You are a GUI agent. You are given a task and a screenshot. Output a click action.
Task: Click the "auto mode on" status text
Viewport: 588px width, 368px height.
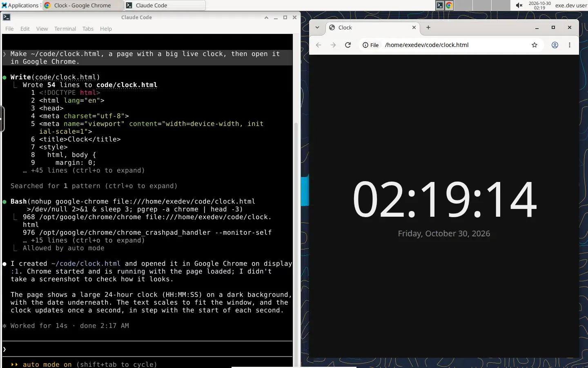click(47, 364)
